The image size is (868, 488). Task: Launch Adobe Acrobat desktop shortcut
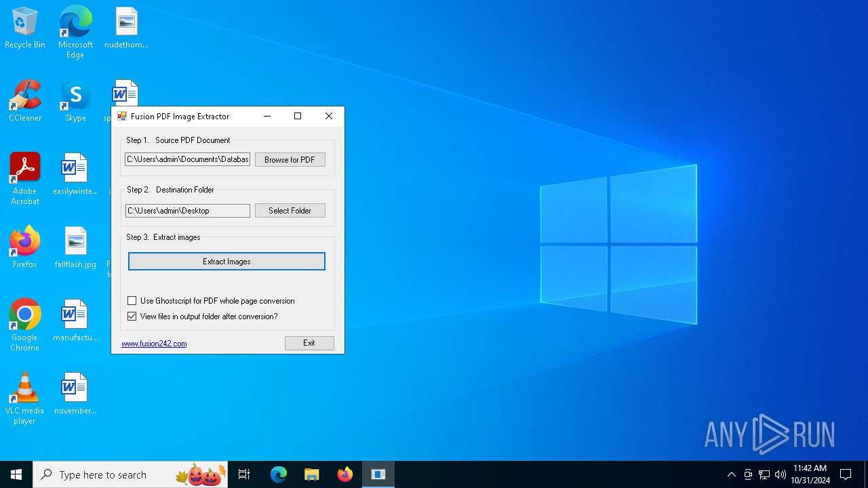(x=25, y=179)
